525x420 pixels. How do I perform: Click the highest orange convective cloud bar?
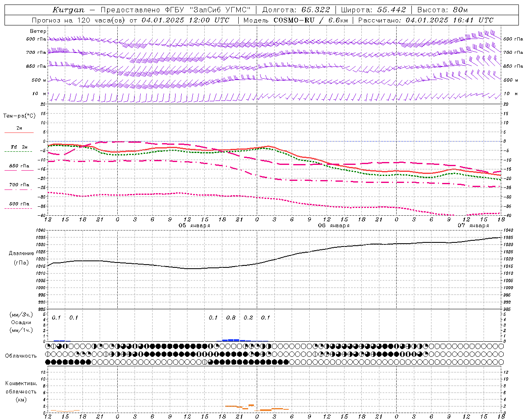coord(251,405)
